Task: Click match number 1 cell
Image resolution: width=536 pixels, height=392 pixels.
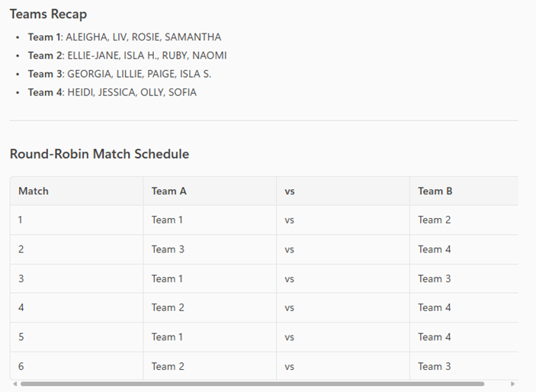Action: click(21, 220)
